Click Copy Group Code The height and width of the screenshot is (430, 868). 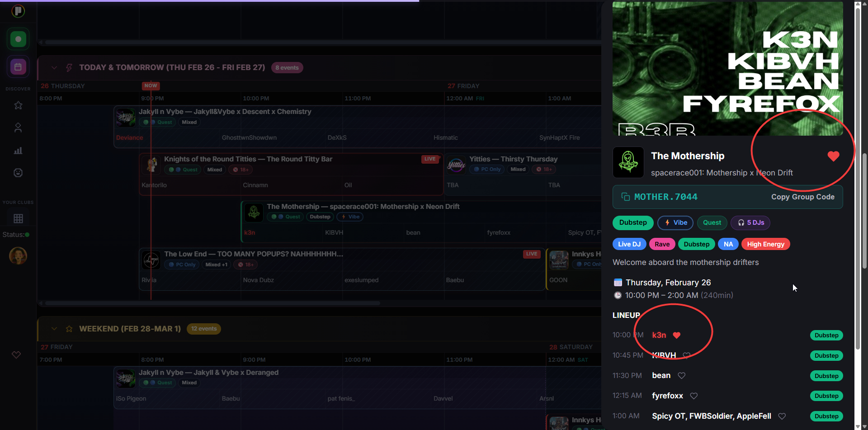tap(802, 197)
